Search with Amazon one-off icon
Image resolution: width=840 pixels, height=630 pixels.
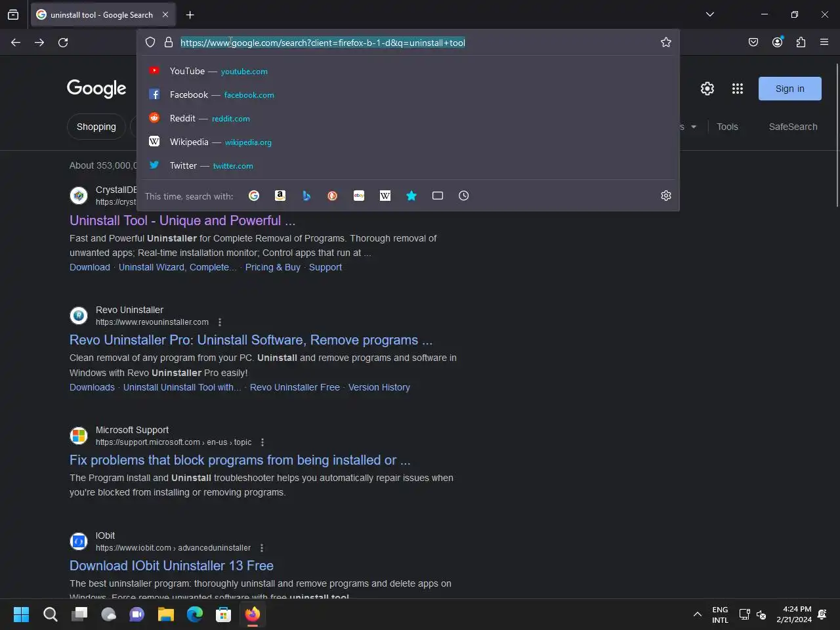(x=280, y=196)
